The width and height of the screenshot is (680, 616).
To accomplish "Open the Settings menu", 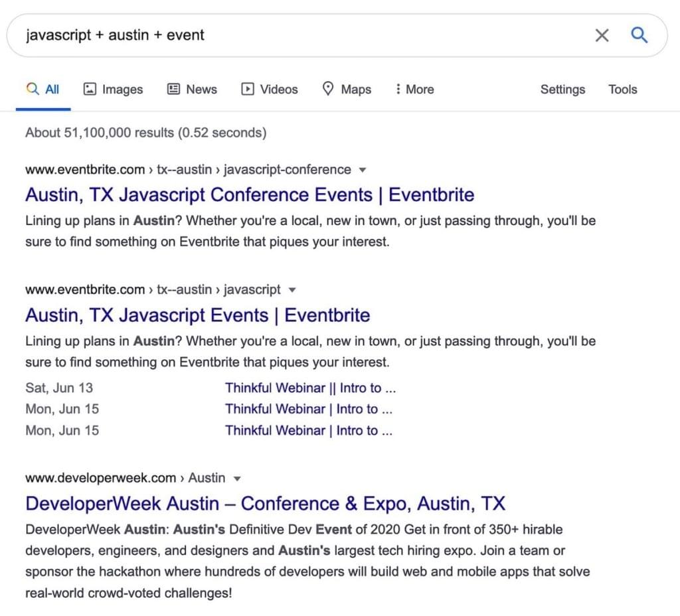I will tap(562, 89).
